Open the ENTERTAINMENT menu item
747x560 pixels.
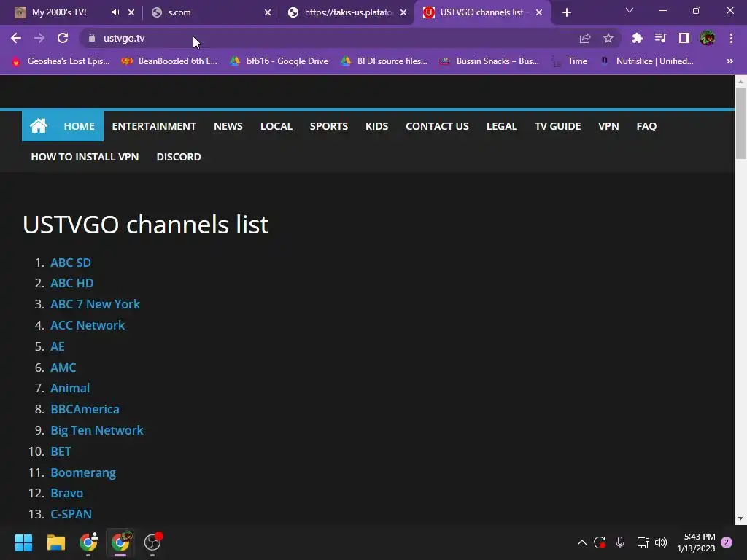[x=154, y=126]
